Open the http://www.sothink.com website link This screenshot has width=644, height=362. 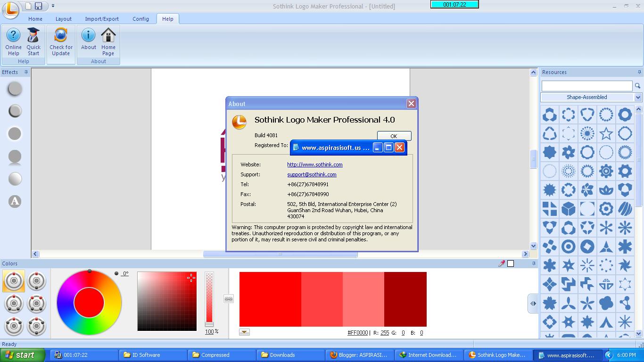[315, 165]
